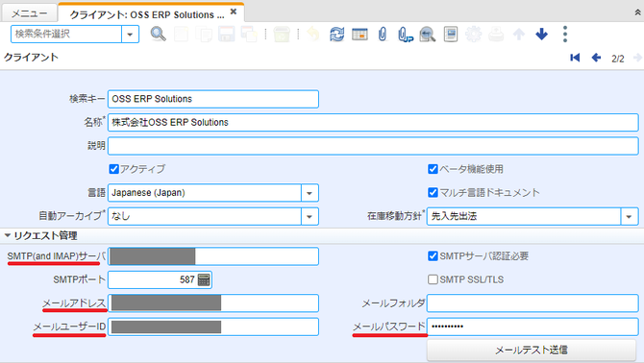Click the 2/2 record counter text
This screenshot has height=363, width=644.
click(618, 59)
